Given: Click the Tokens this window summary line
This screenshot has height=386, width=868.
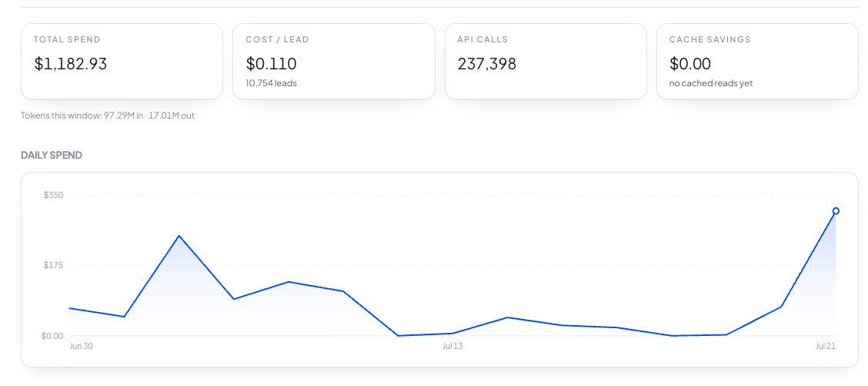Looking at the screenshot, I should pos(108,116).
